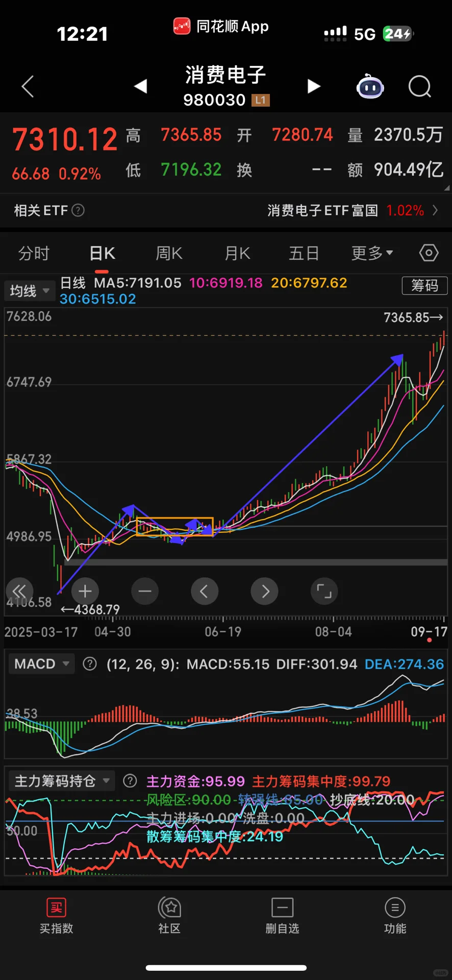
Task: Expand quote details corner triangle
Action: [447, 188]
